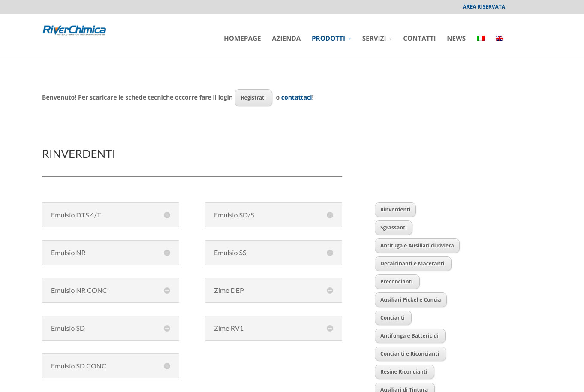Viewport: 584px width, 392px height.
Task: Open the News section
Action: [456, 39]
